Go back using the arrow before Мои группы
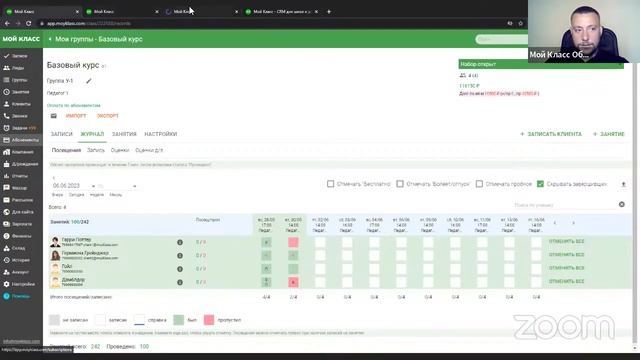The image size is (640, 360). coord(50,39)
